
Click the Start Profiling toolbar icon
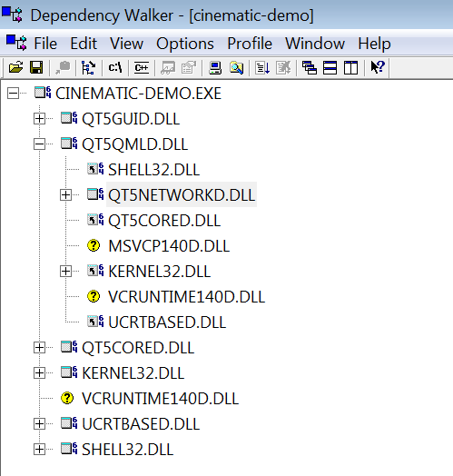point(262,67)
